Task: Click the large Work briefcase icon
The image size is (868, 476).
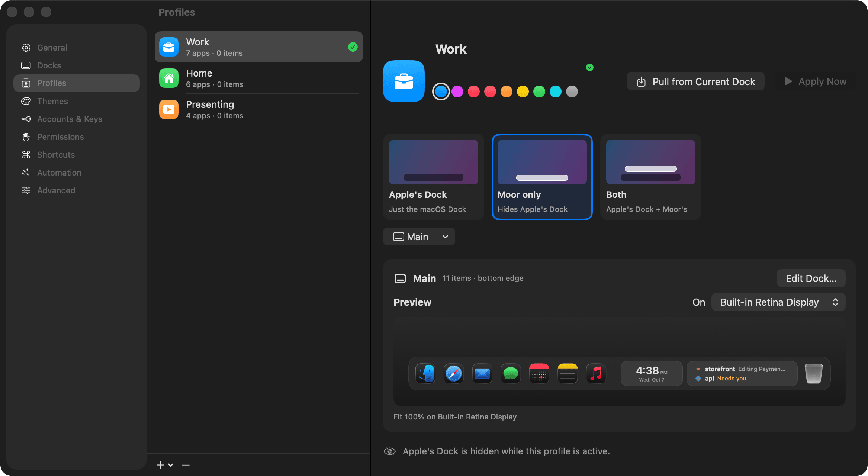Action: tap(404, 81)
